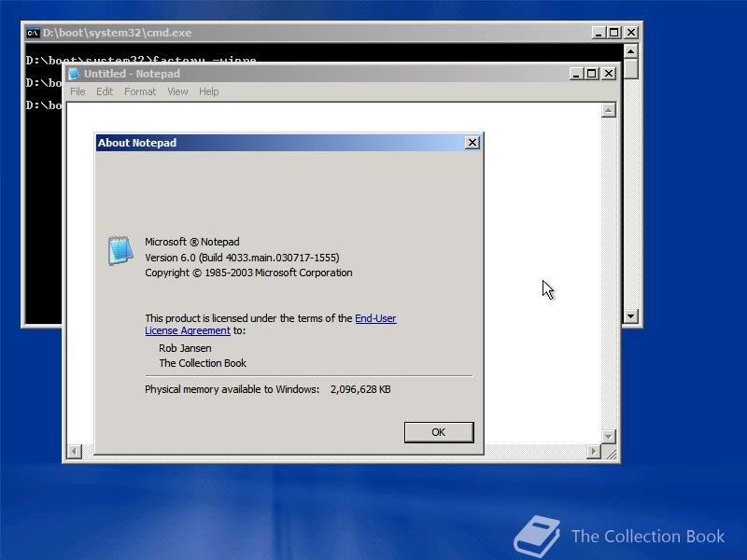Open the License Agreement link
This screenshot has height=560, width=747.
(x=188, y=330)
